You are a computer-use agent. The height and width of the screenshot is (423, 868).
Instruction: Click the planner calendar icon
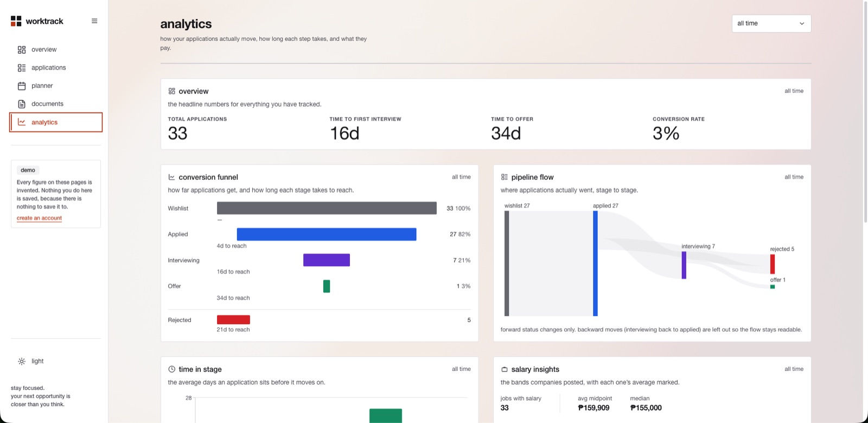tap(22, 86)
